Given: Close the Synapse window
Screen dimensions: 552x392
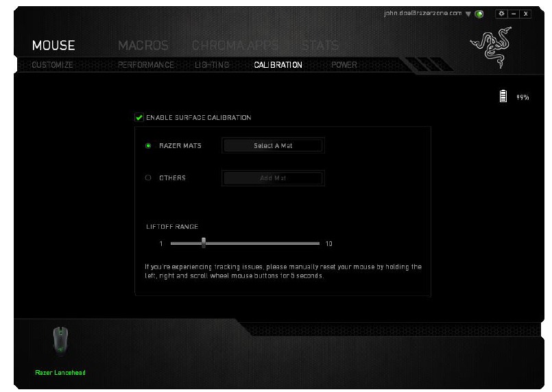Looking at the screenshot, I should point(525,14).
